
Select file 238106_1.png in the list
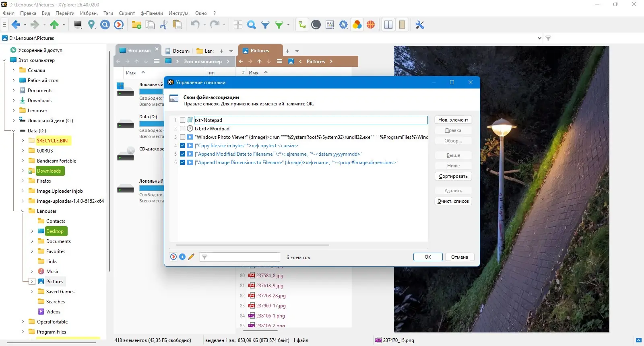[x=270, y=316]
